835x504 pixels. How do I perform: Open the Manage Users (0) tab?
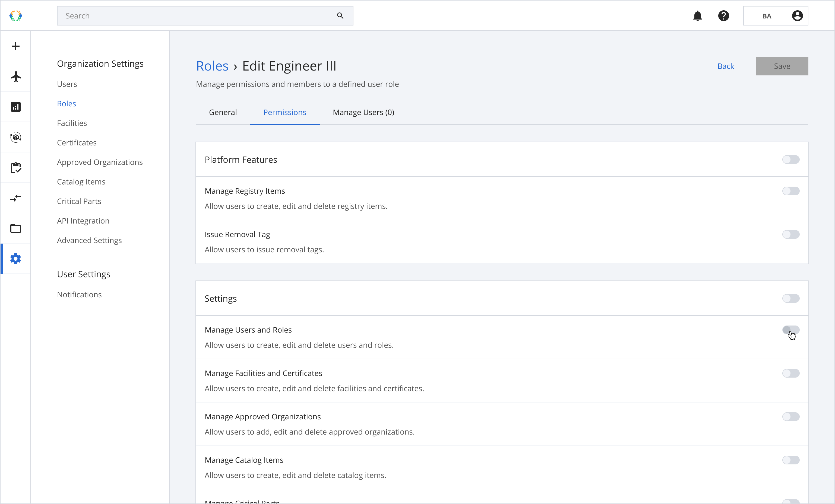tap(363, 112)
